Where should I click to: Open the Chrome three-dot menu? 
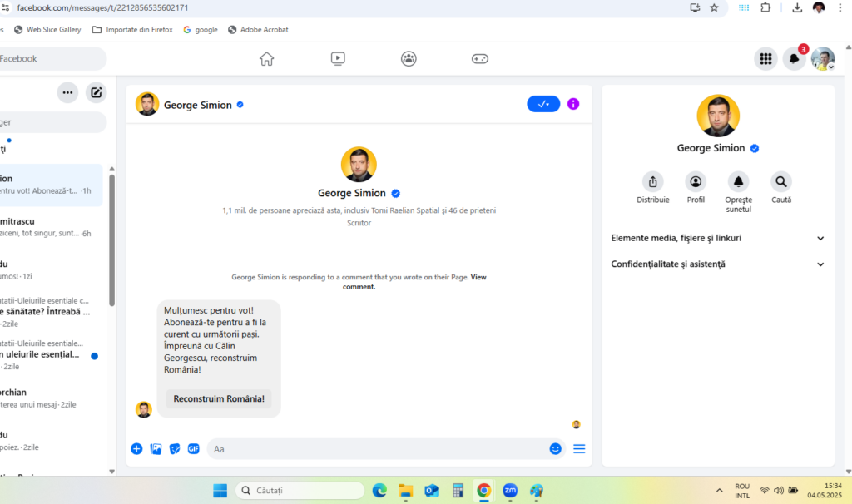840,7
